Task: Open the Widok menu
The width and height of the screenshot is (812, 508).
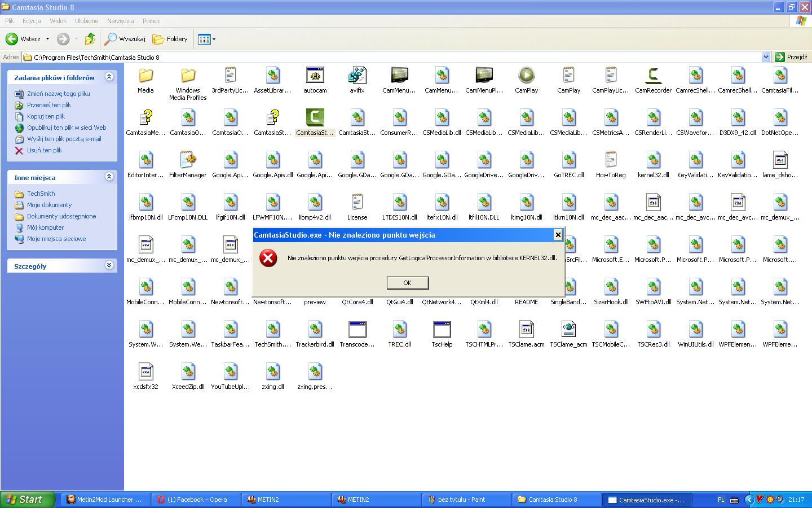Action: tap(58, 21)
